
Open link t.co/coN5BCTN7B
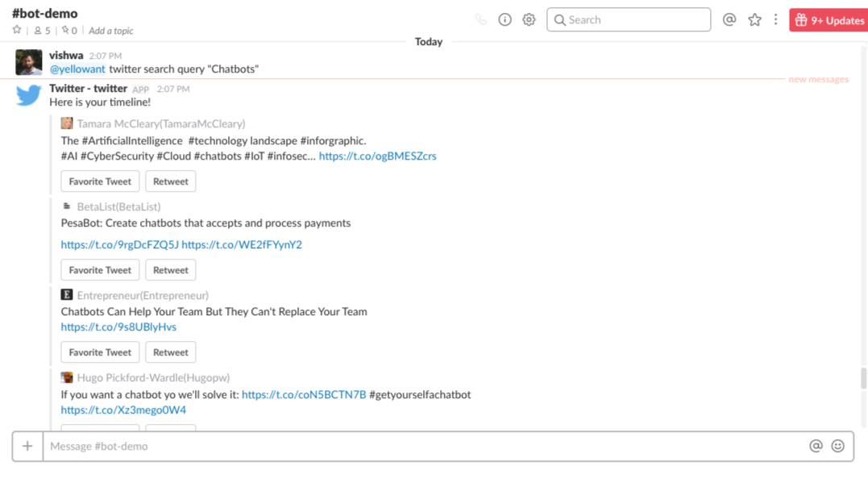pos(304,395)
